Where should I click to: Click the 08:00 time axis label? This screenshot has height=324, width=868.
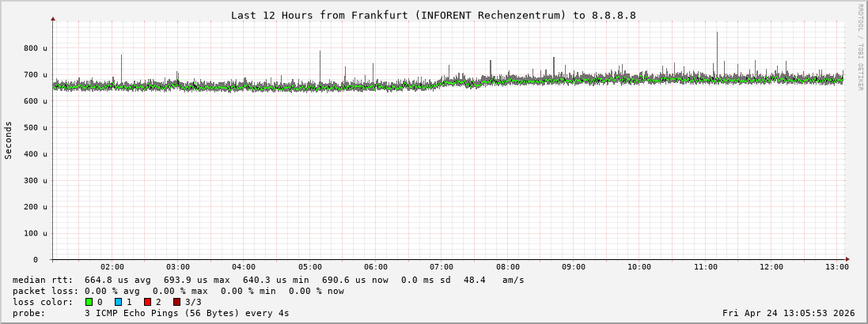click(507, 267)
